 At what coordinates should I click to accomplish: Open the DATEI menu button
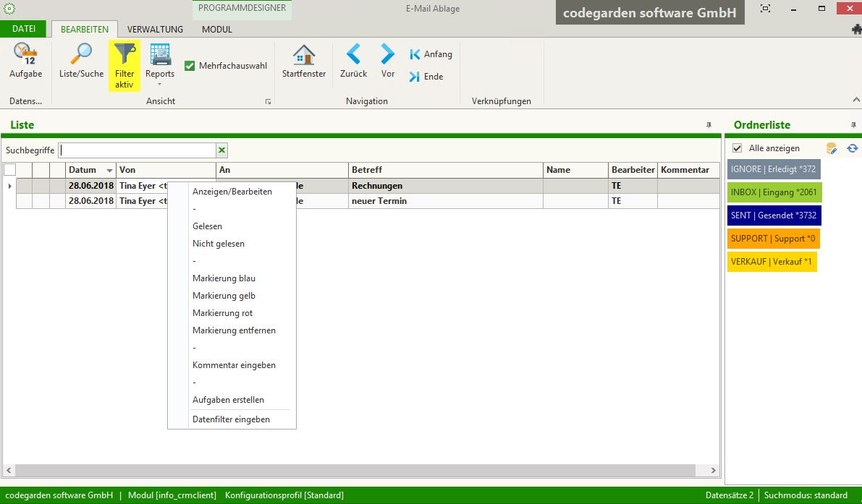tap(24, 29)
